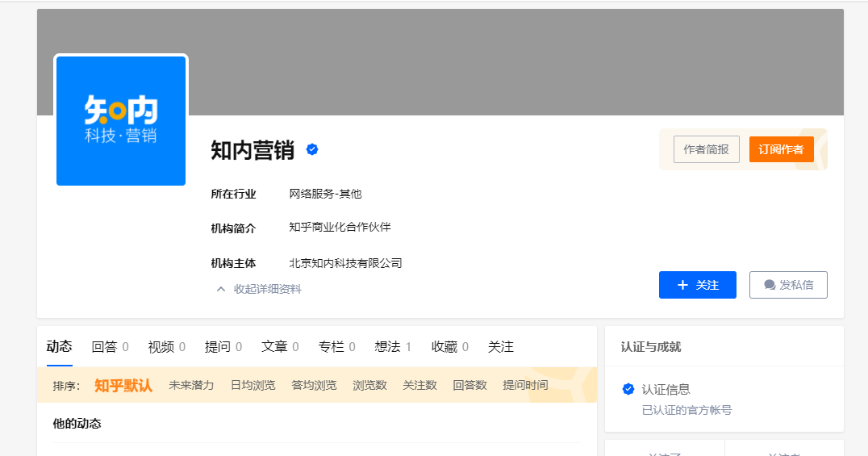Send a private message via 发私信
Screen dimensions: 868x456
788,285
